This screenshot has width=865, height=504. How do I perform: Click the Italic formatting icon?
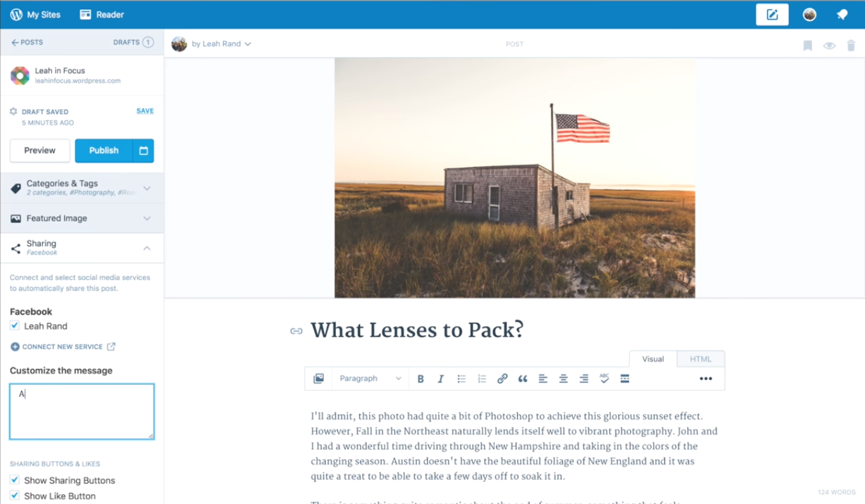(x=441, y=379)
